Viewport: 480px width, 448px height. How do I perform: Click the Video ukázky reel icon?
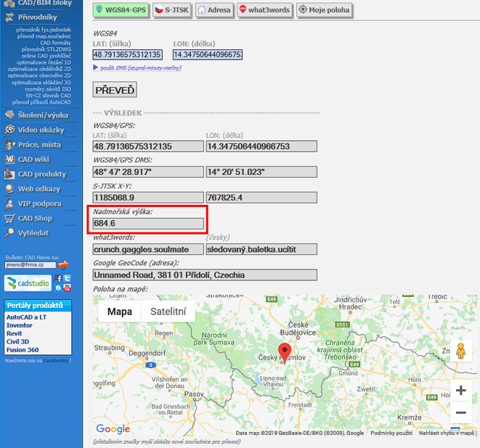tap(9, 130)
